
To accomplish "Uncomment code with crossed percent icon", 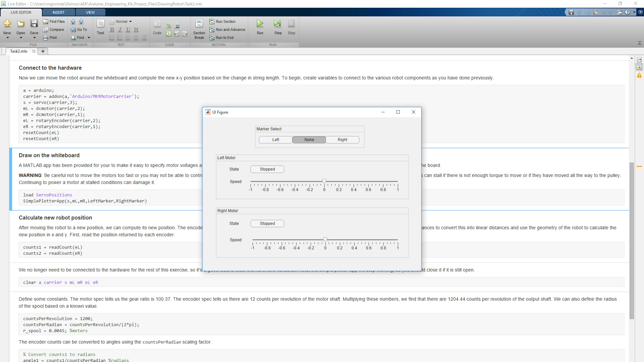I will coord(177,26).
